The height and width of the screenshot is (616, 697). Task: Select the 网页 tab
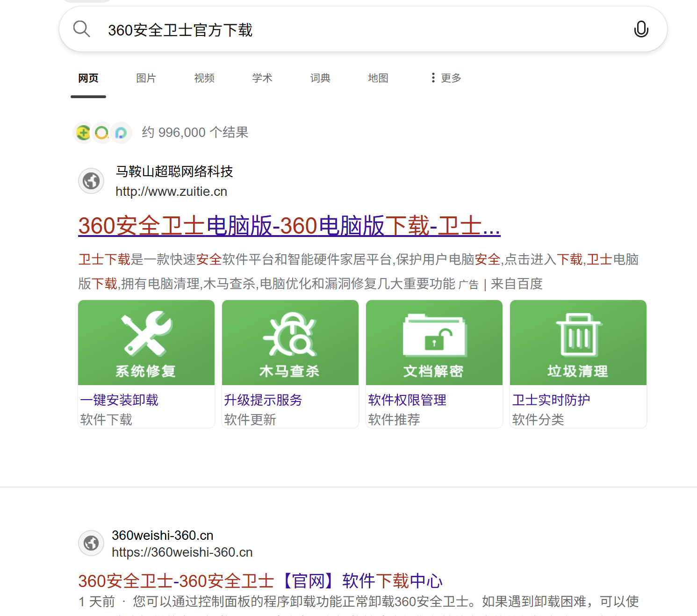tap(88, 78)
